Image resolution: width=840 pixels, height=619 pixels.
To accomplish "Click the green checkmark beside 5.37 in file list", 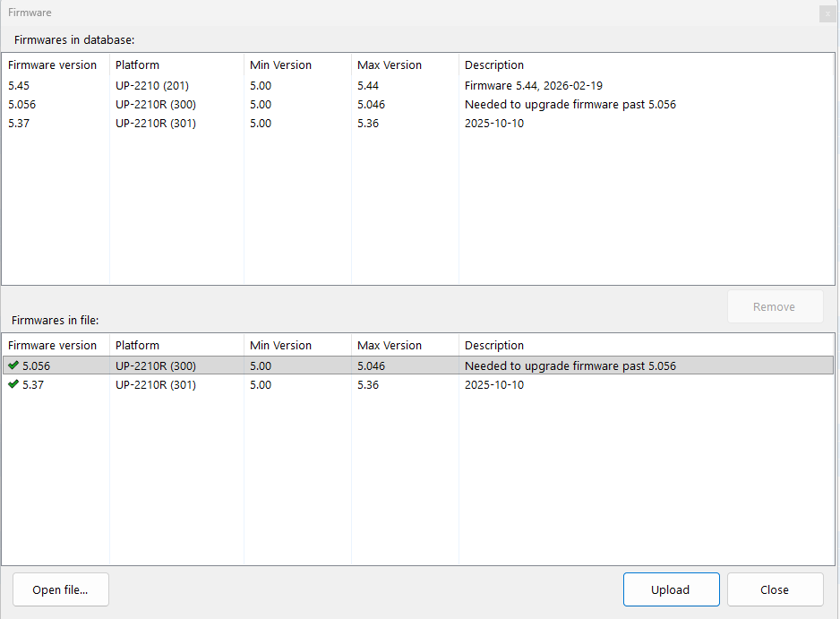I will (13, 384).
